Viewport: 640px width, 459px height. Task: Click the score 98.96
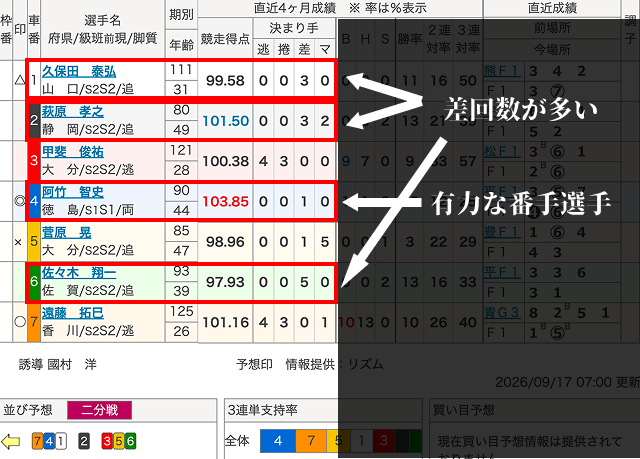[x=225, y=242]
